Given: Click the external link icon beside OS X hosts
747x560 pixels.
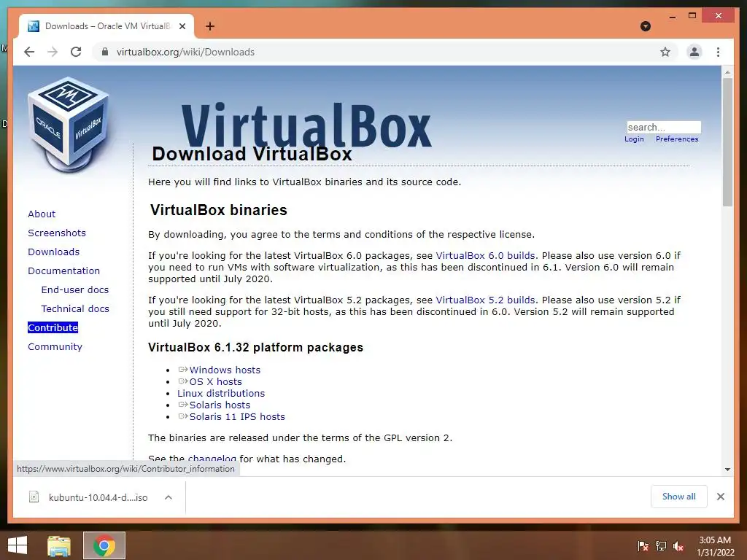Looking at the screenshot, I should (x=183, y=381).
